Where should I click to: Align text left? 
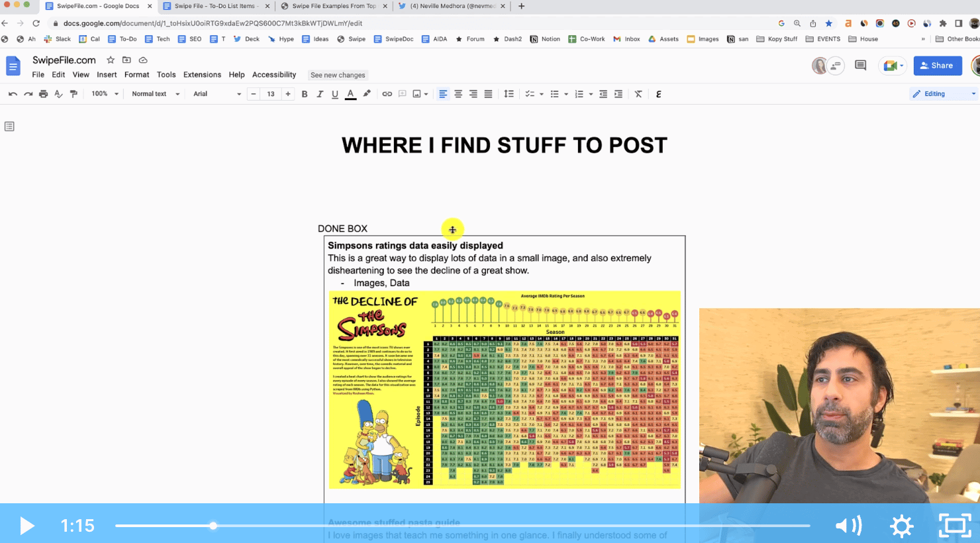[x=443, y=94]
